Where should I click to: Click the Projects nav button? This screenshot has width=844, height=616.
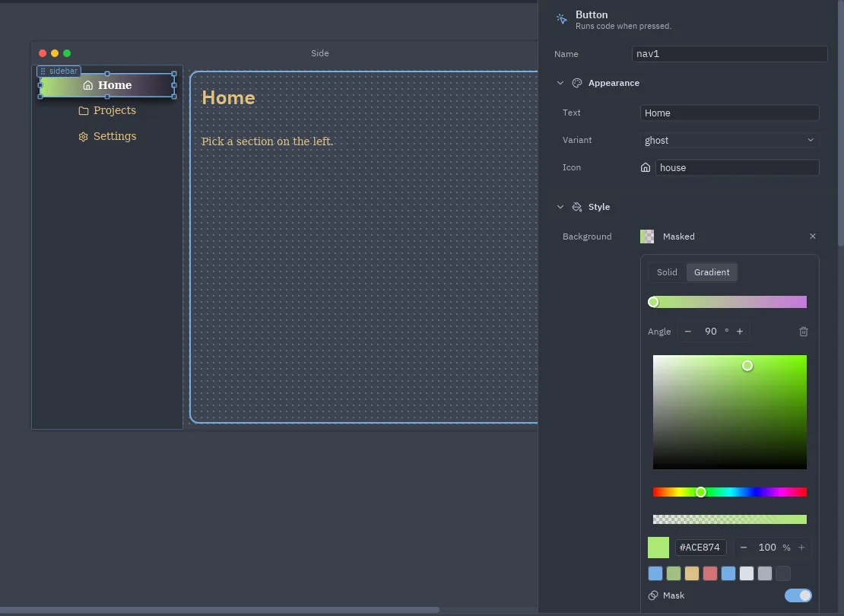107,110
